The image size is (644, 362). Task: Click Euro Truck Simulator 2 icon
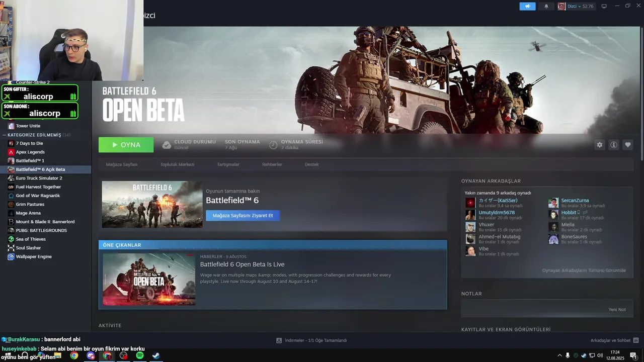point(11,178)
